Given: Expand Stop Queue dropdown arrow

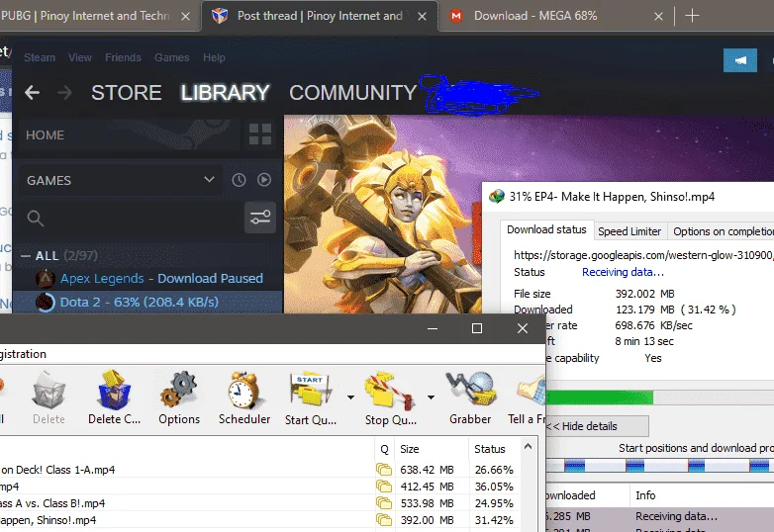Looking at the screenshot, I should click(x=431, y=398).
